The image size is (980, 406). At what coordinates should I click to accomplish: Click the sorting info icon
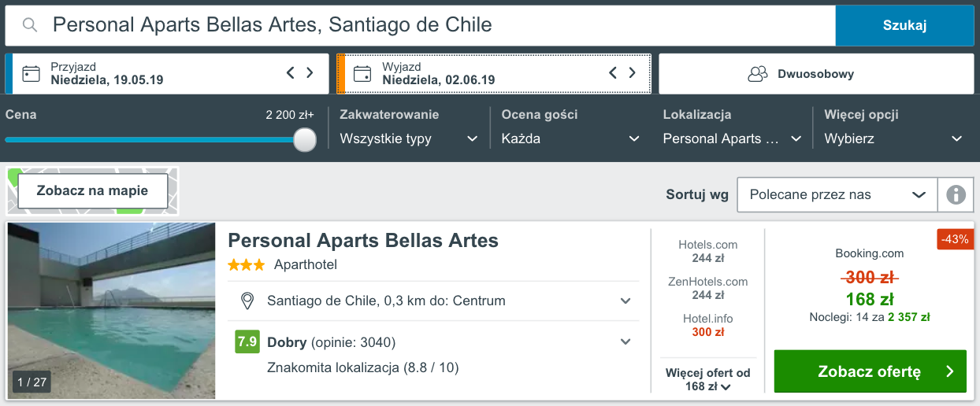(x=956, y=194)
